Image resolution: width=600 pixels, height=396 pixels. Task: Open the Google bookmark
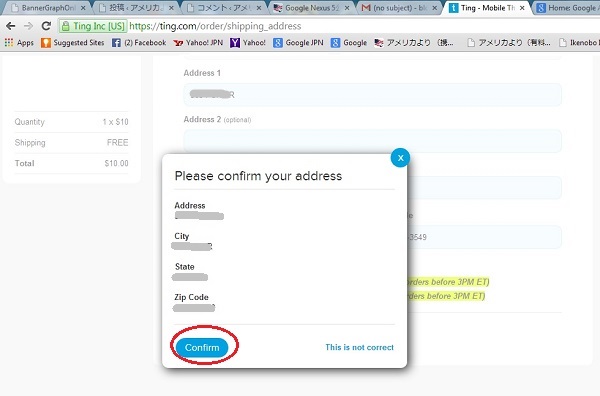click(349, 43)
